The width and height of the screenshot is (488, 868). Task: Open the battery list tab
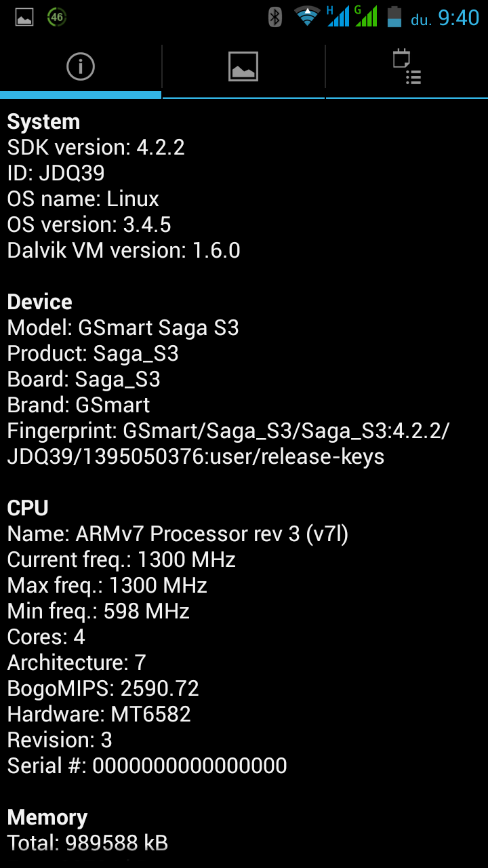coord(407,67)
